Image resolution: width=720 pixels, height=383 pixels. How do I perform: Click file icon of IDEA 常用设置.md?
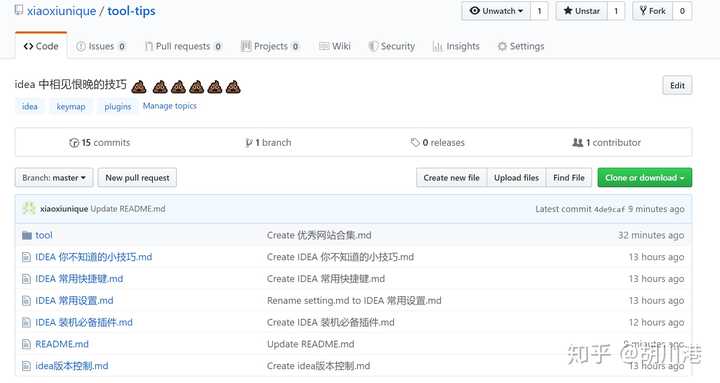pos(27,301)
